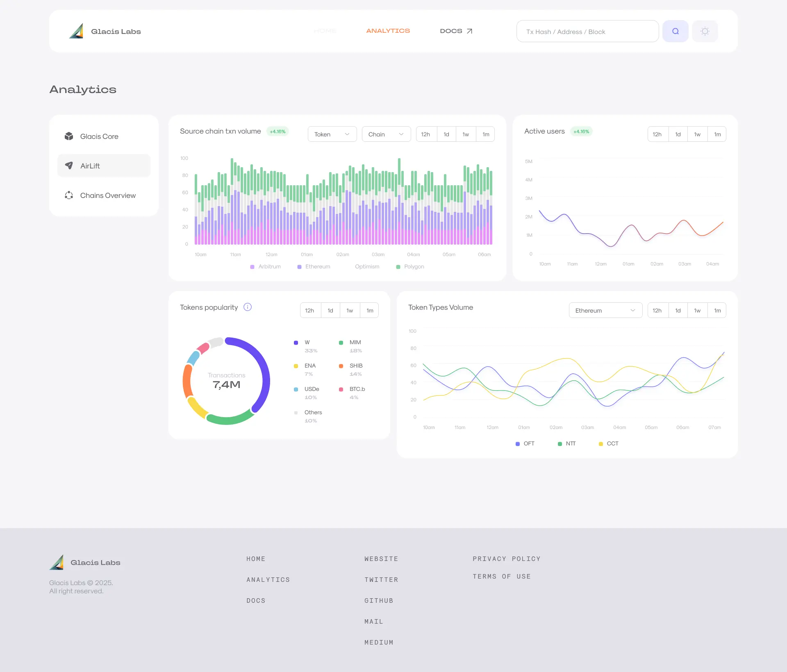Viewport: 787px width, 672px height.
Task: Select 1w range in Active users
Action: 697,134
